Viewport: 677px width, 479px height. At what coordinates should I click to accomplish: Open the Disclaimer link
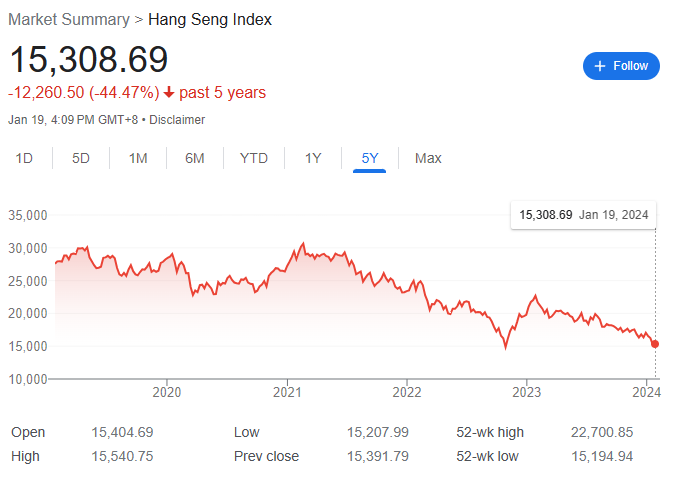(177, 120)
